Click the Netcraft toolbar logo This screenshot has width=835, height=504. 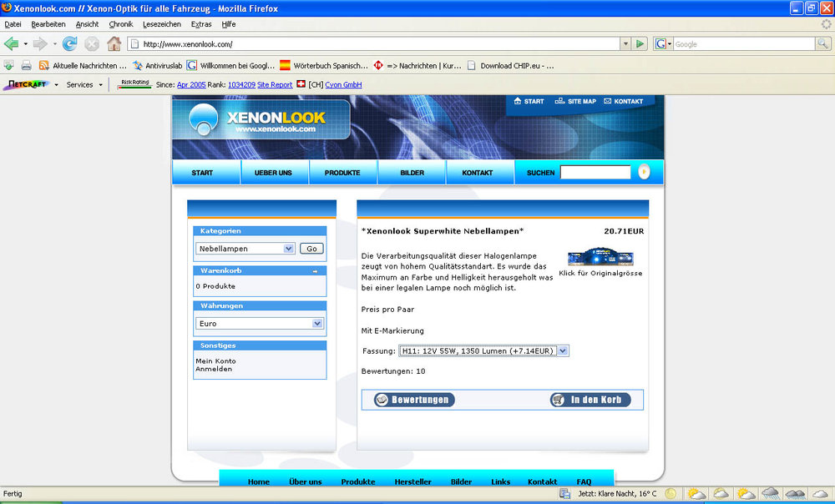(x=25, y=84)
